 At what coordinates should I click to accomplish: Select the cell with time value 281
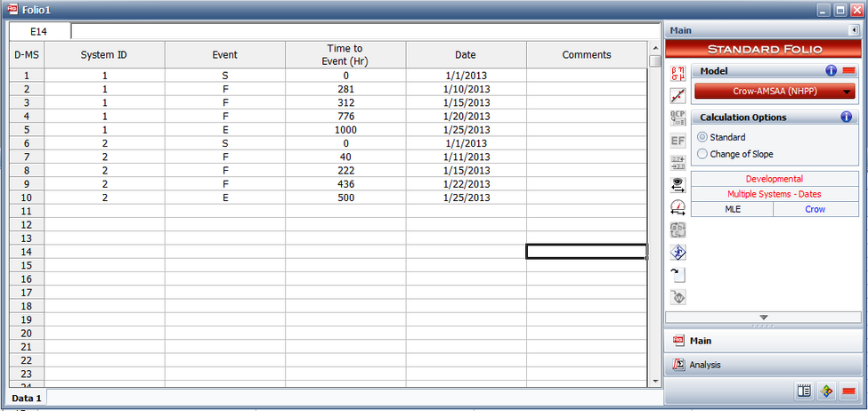pyautogui.click(x=345, y=88)
